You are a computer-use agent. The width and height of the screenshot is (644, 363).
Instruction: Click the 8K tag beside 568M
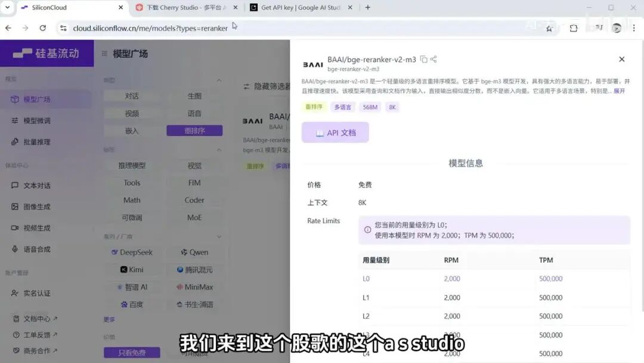[x=392, y=107]
